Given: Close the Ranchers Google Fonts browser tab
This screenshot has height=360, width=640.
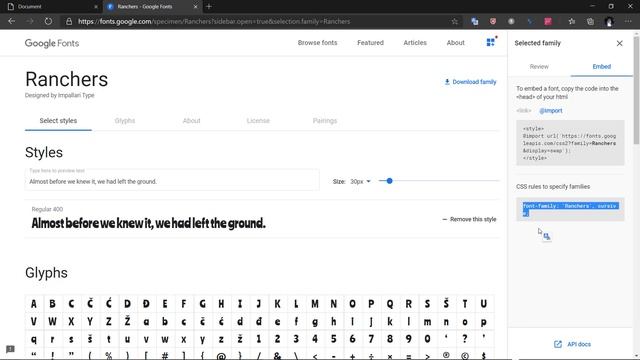Looking at the screenshot, I should [x=196, y=7].
